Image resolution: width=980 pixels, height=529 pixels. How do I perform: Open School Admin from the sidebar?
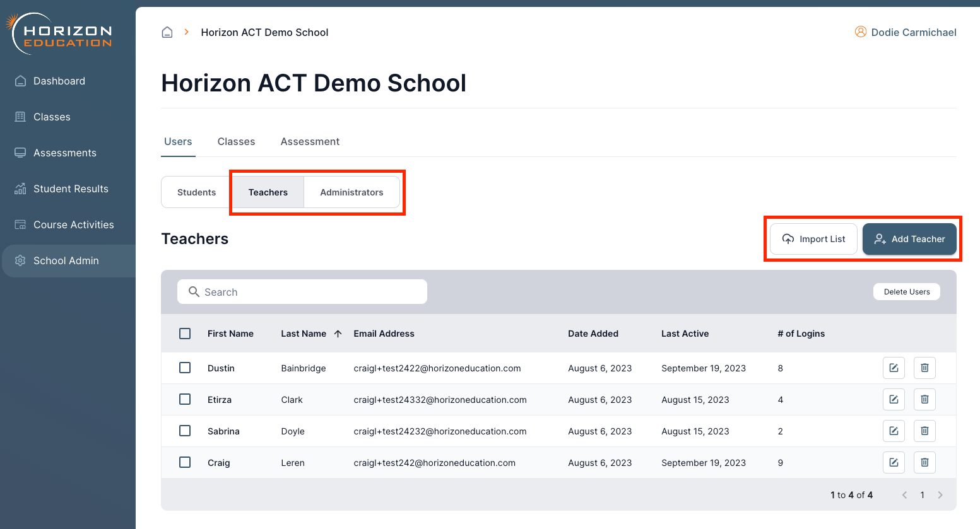click(x=66, y=260)
